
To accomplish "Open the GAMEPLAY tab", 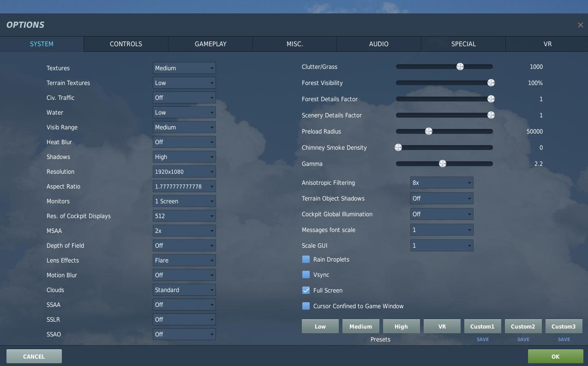I will click(x=210, y=44).
